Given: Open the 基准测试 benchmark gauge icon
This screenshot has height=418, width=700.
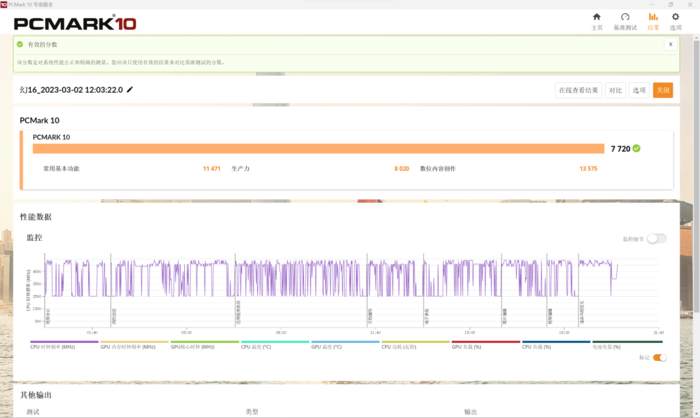Looking at the screenshot, I should coord(625,17).
